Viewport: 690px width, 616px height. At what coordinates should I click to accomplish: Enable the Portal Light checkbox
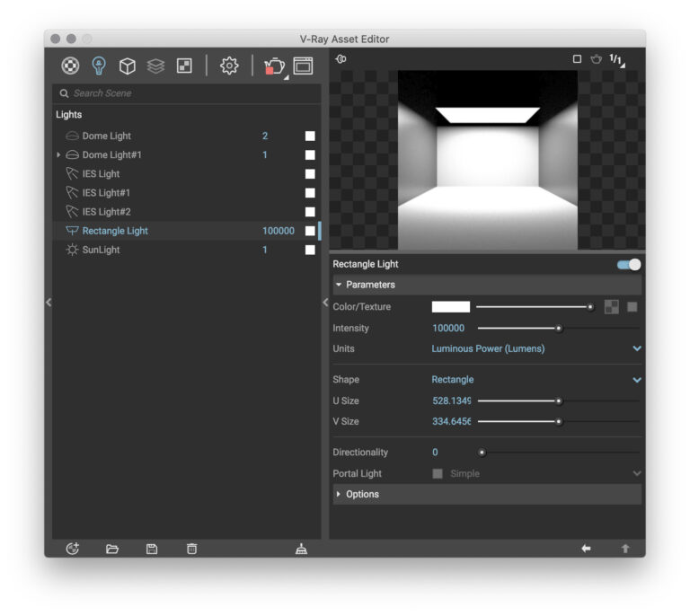coord(437,473)
